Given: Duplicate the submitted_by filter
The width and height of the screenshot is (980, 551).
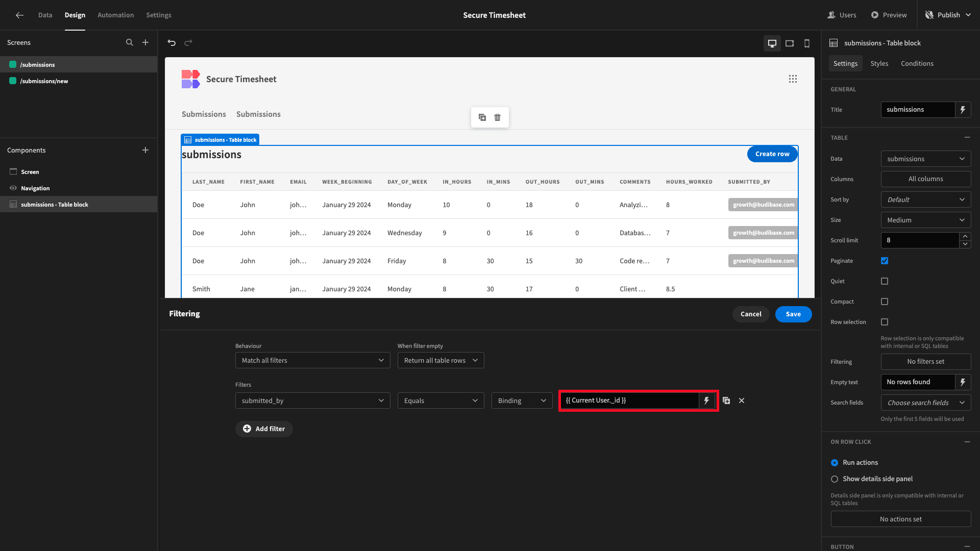Looking at the screenshot, I should click(726, 401).
